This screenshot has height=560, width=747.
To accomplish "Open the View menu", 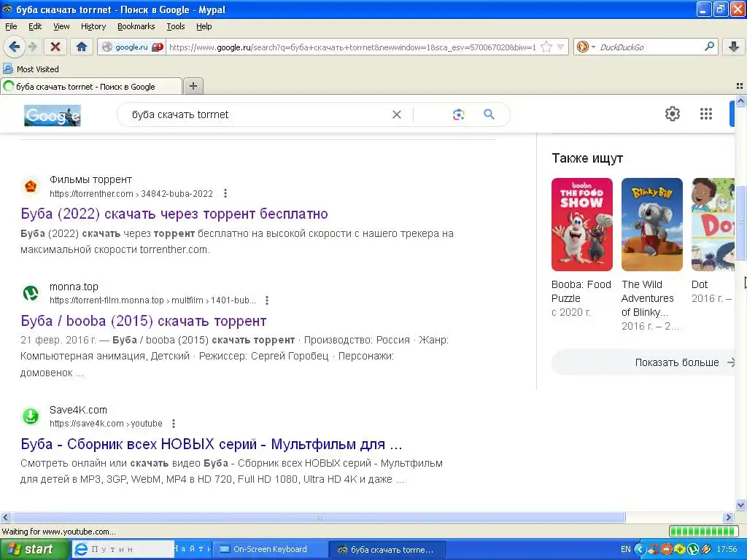I will pos(61,26).
